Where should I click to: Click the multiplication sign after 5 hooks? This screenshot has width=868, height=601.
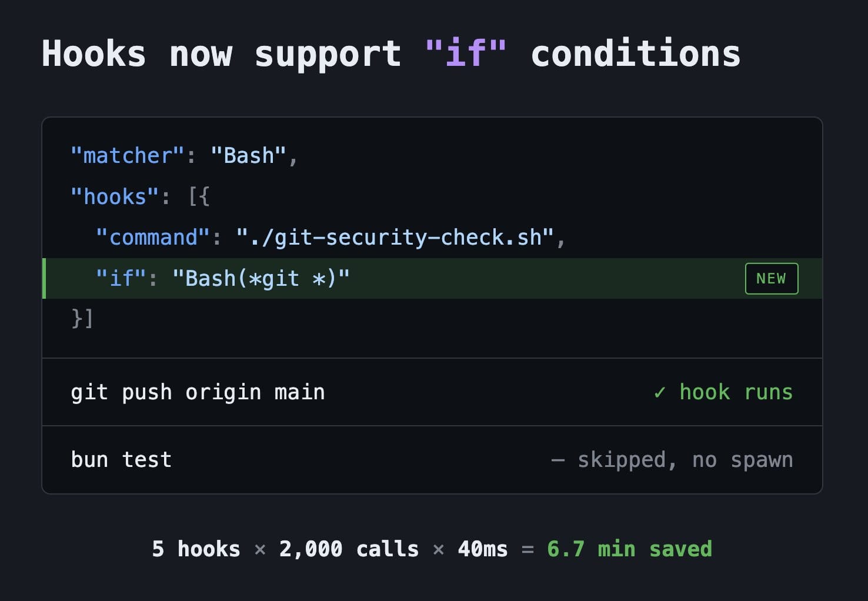(x=260, y=550)
